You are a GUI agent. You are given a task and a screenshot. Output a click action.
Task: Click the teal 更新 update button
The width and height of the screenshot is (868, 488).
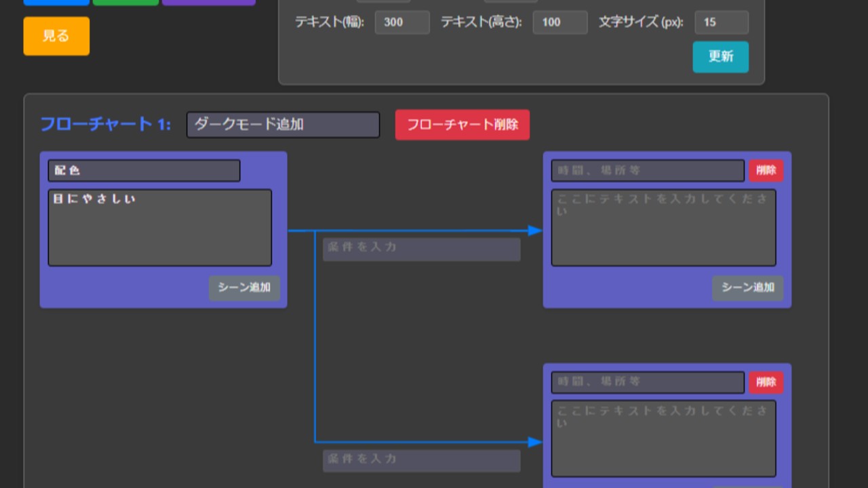(x=720, y=58)
